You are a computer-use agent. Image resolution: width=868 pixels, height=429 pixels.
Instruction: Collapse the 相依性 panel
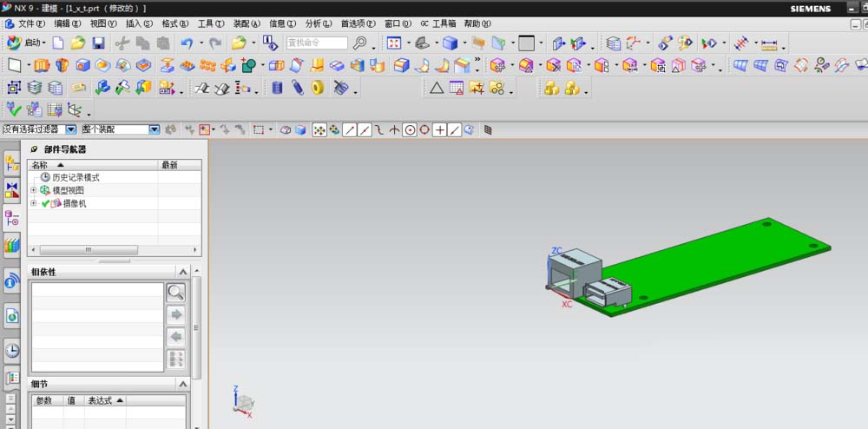tap(182, 272)
